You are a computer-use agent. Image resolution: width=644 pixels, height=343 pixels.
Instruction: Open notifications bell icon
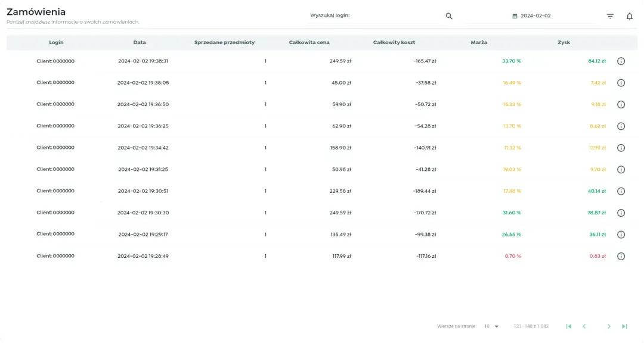[629, 16]
